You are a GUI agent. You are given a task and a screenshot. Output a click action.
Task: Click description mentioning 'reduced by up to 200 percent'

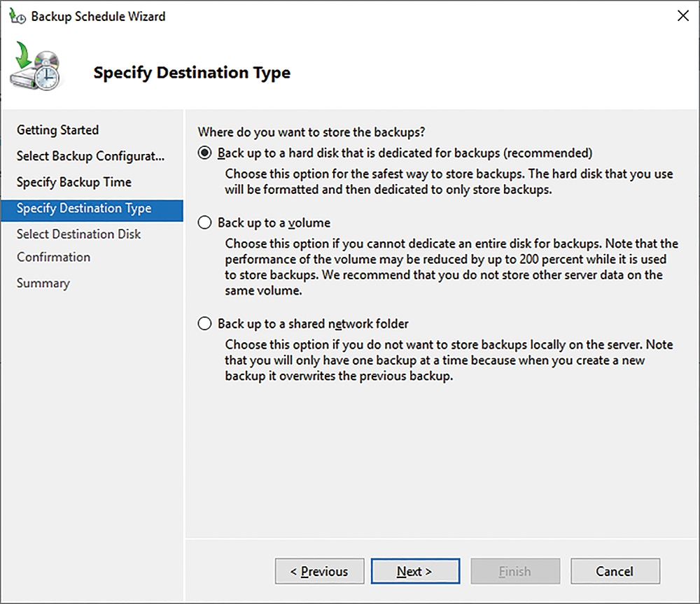click(x=451, y=267)
